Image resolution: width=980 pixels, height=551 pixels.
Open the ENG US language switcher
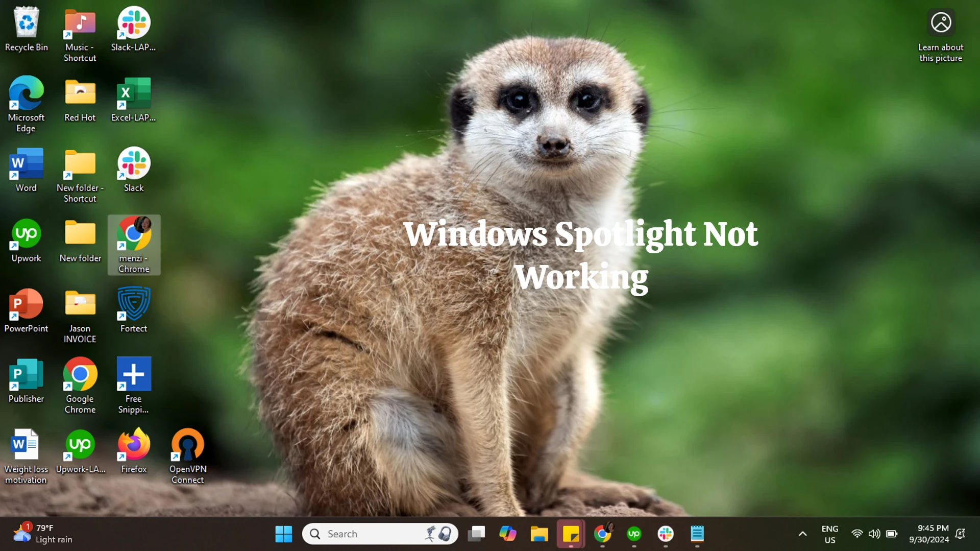click(x=830, y=534)
